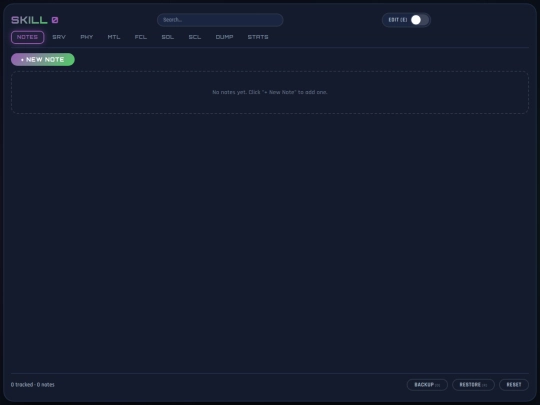540x405 pixels.
Task: Click the SKILL logo title
Action: 29,20
